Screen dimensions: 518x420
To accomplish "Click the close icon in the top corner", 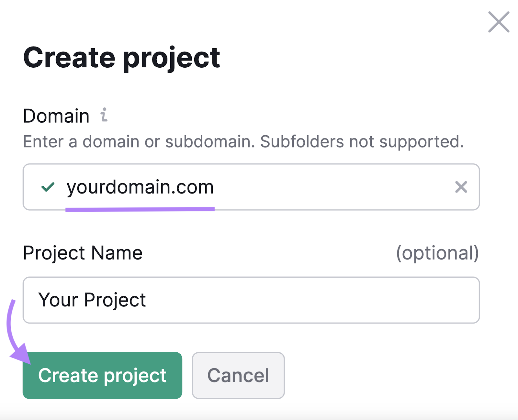I will point(498,22).
